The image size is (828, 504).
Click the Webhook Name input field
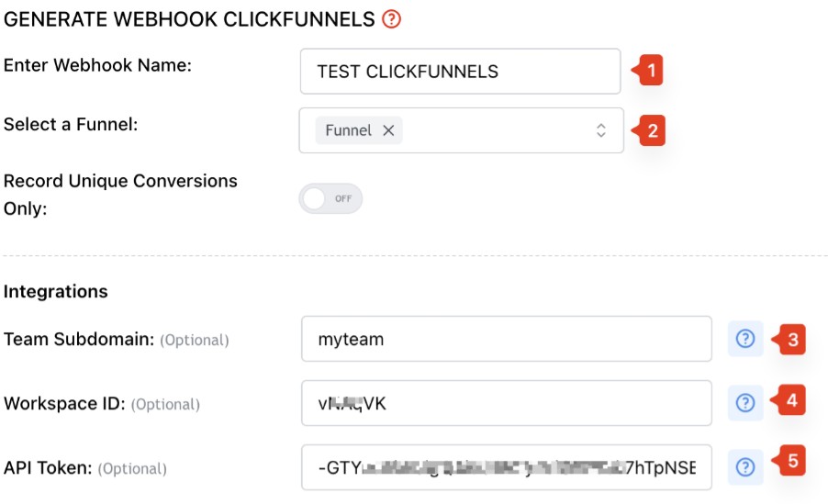click(x=460, y=72)
